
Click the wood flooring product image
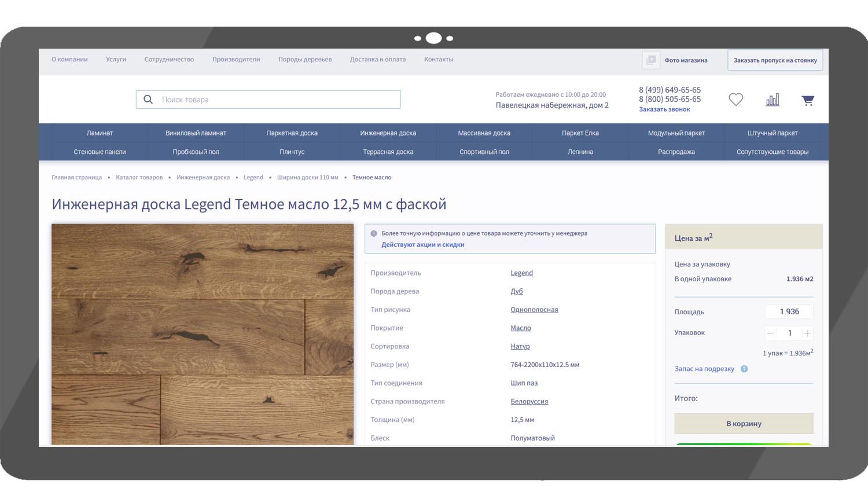coord(203,334)
